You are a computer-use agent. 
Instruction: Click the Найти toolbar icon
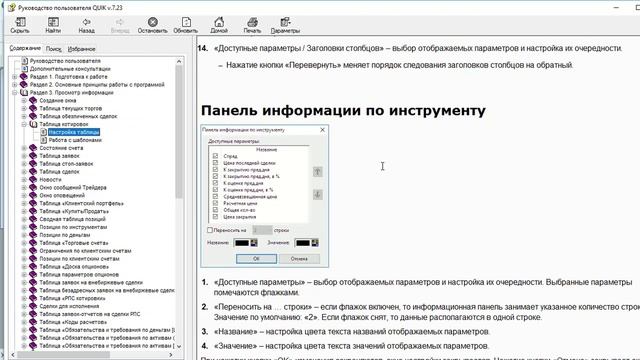click(x=53, y=22)
